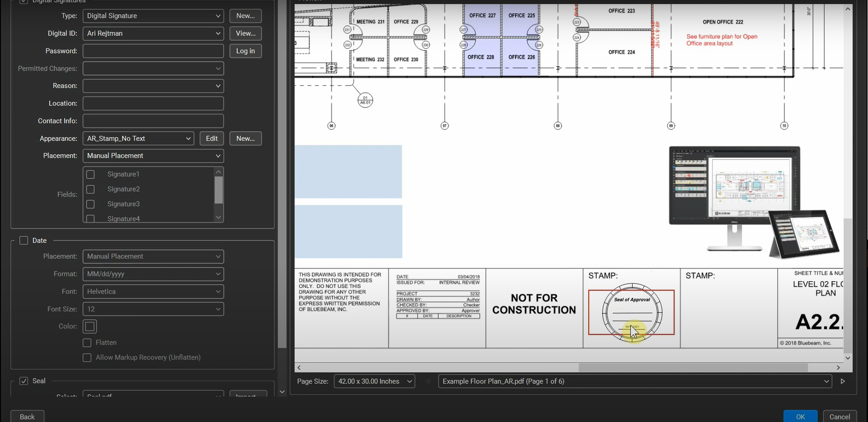Click the Fields list scroll-down arrow
Viewport: 868px width, 422px height.
[x=219, y=217]
